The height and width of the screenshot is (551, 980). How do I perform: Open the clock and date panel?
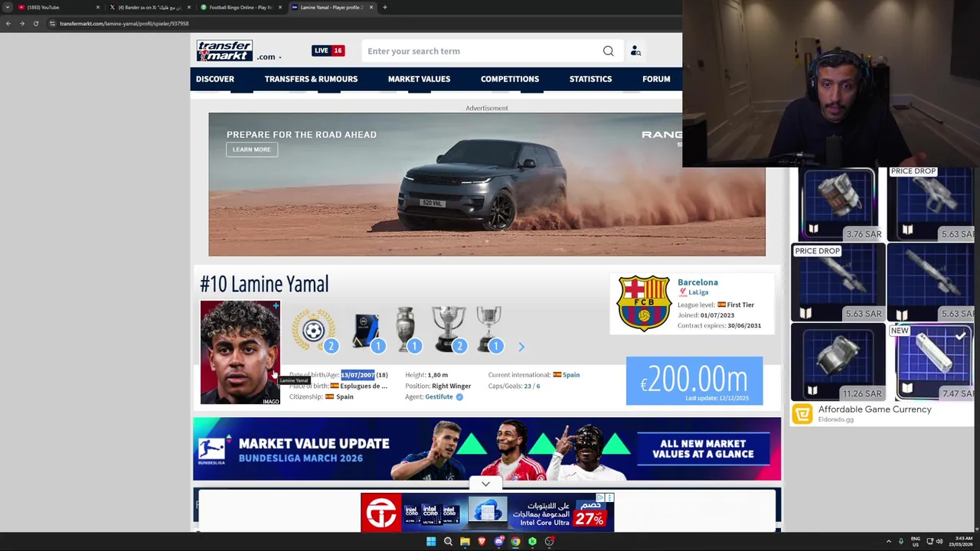(x=961, y=541)
